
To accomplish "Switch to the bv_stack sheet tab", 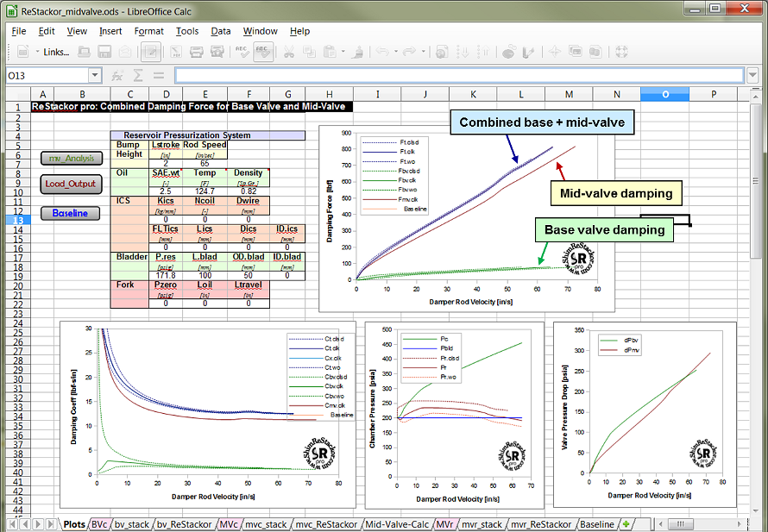I will (131, 524).
